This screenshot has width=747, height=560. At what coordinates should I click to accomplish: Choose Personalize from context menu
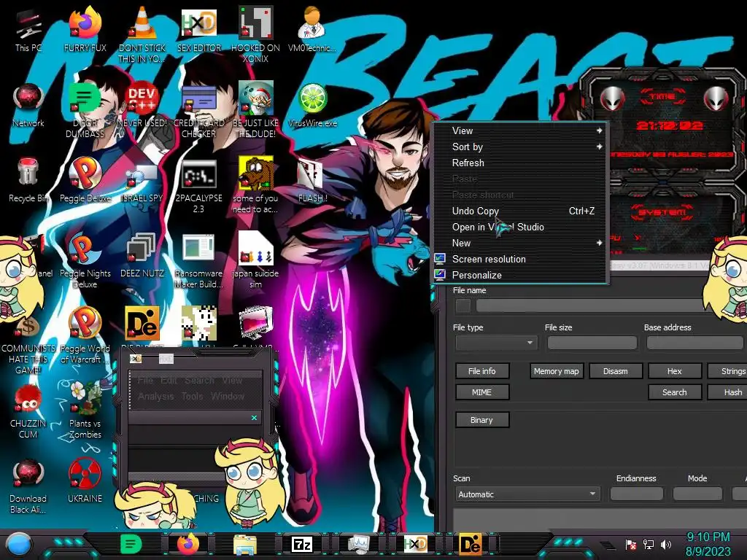[521, 275]
